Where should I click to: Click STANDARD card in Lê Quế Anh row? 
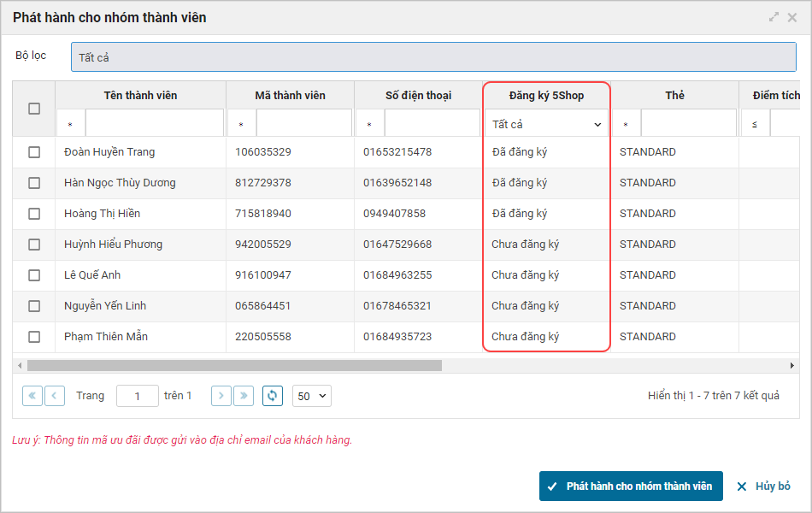pos(647,275)
